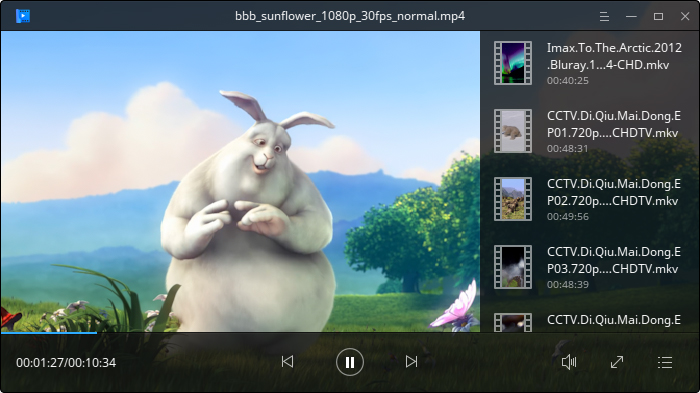Toggle fullscreen mode
700x393 pixels.
coord(617,362)
